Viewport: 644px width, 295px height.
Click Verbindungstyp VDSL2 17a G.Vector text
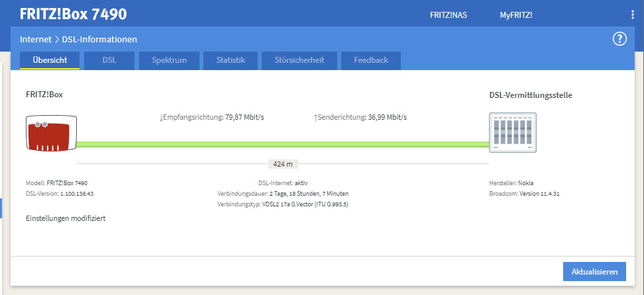coord(283,204)
